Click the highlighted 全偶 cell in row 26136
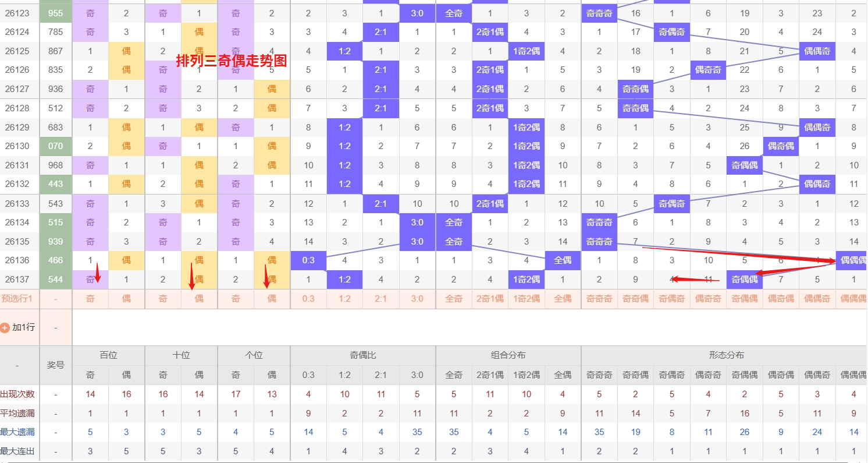868x463 pixels. tap(563, 260)
